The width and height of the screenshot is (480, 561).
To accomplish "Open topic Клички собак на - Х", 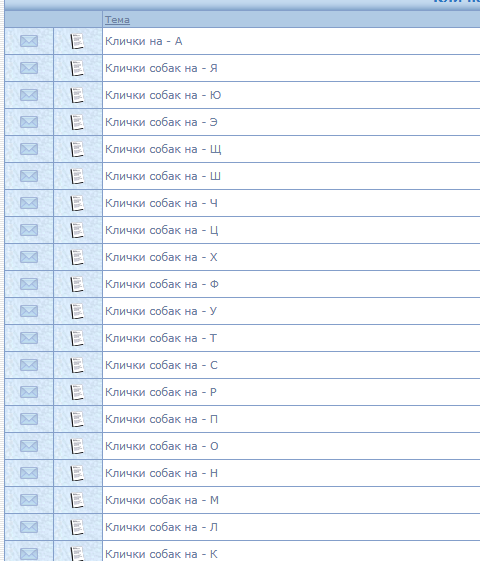I will 161,257.
